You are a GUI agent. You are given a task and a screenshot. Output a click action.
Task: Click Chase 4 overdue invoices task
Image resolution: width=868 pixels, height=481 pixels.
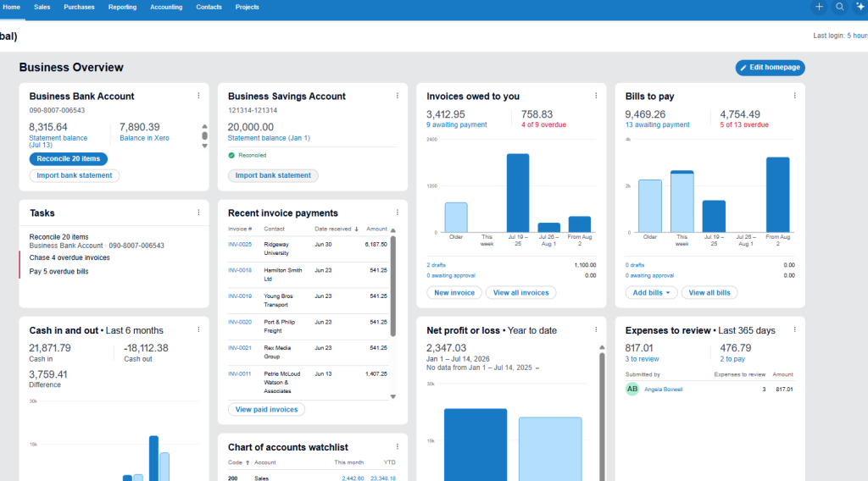tap(70, 257)
